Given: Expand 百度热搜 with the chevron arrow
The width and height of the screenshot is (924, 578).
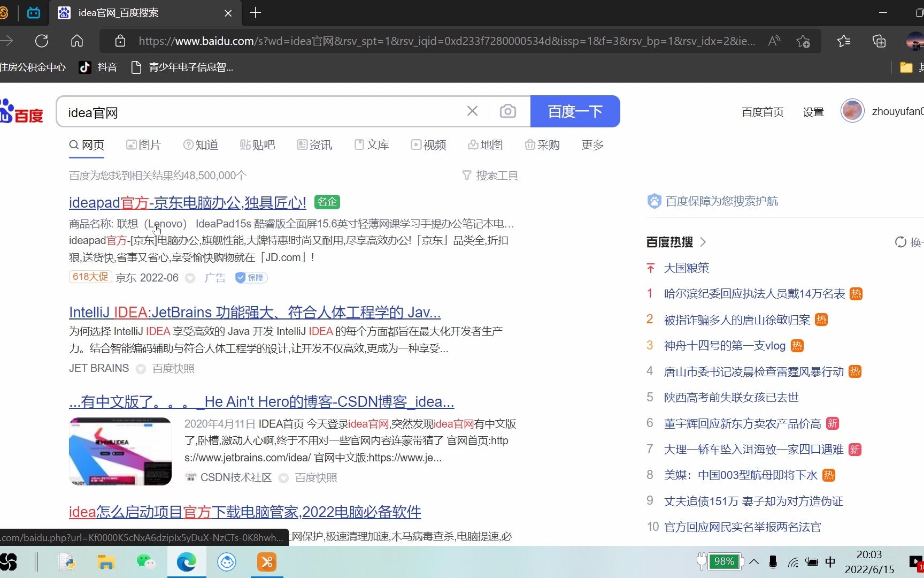Looking at the screenshot, I should tap(703, 242).
